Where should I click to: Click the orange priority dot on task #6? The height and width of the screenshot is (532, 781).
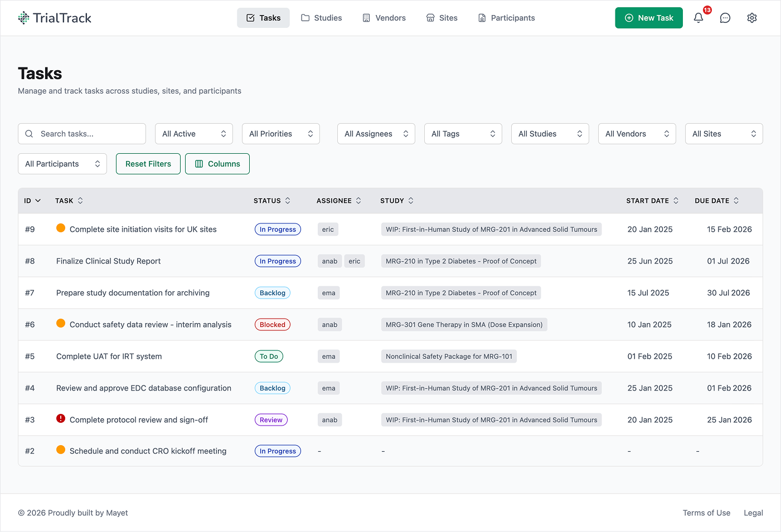pos(61,324)
